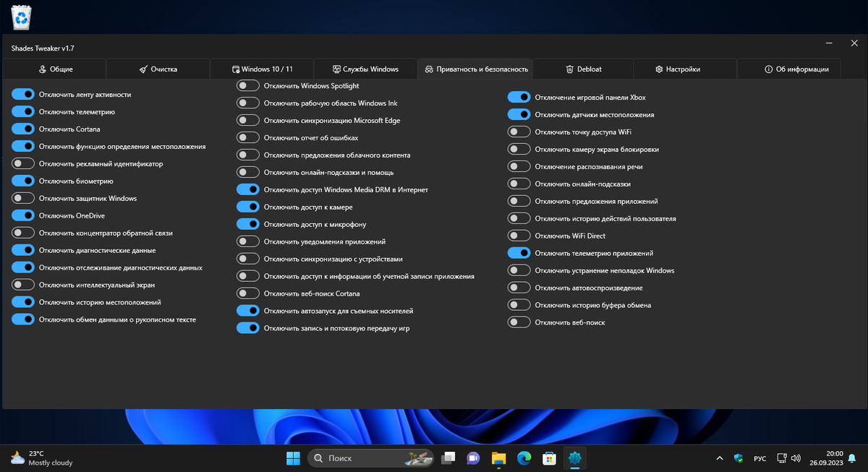The image size is (868, 472).
Task: Open the Windows 10 / 11 tab
Action: (x=262, y=69)
